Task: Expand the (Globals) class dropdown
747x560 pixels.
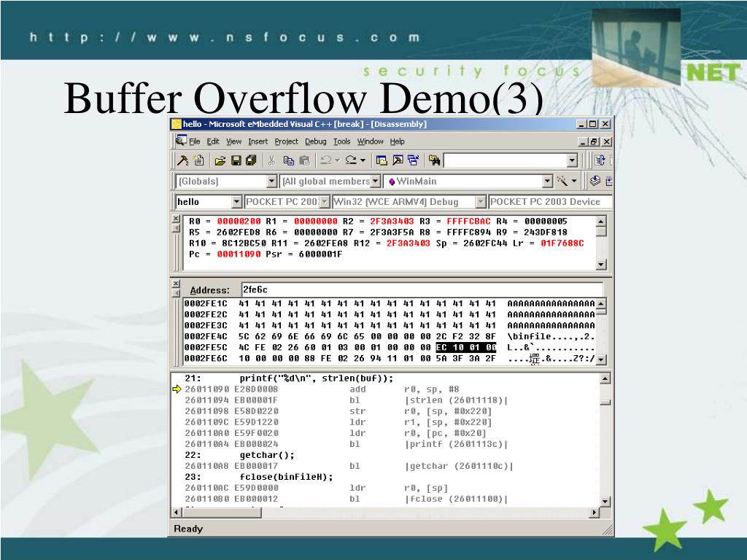Action: pos(271,182)
